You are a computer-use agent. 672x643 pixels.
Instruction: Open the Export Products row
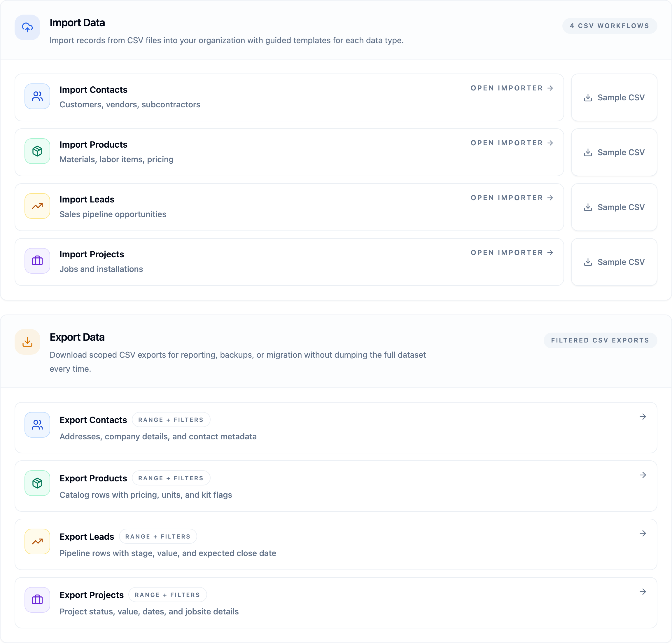[x=336, y=486]
